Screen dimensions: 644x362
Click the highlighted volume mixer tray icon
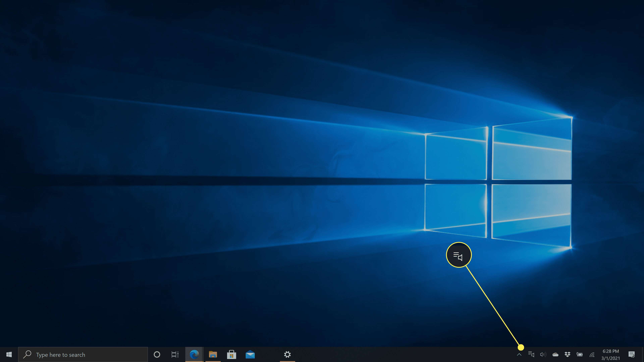pyautogui.click(x=531, y=354)
